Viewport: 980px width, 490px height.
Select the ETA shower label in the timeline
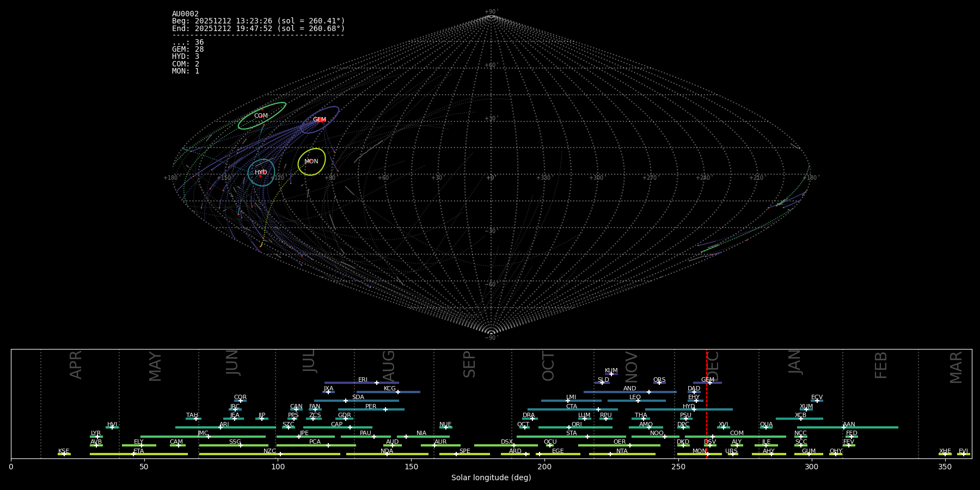[139, 451]
